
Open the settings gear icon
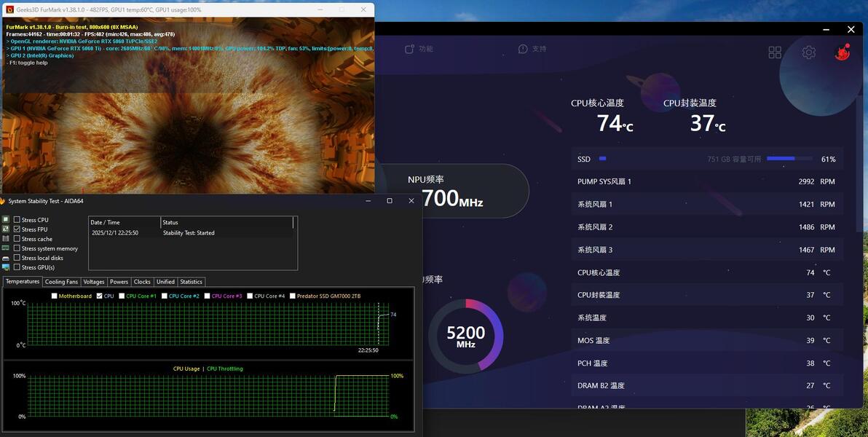[x=809, y=52]
